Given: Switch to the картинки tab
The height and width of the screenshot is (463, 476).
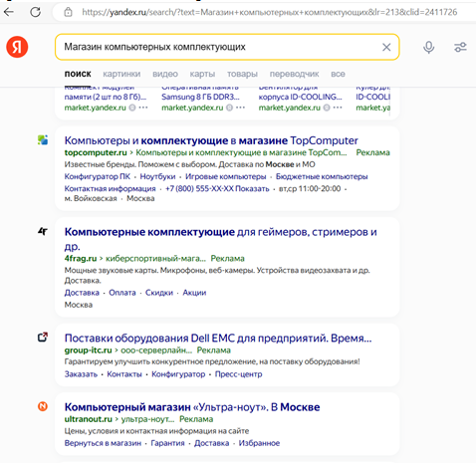Looking at the screenshot, I should tap(121, 74).
